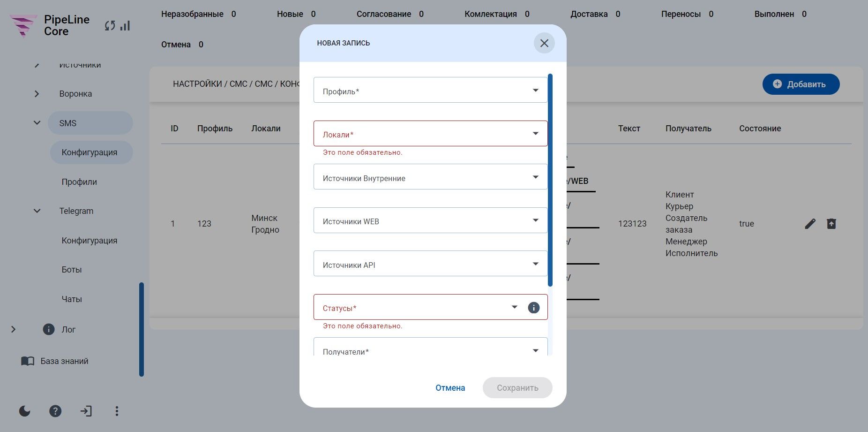Click the info icon next to Лог

[x=49, y=329]
